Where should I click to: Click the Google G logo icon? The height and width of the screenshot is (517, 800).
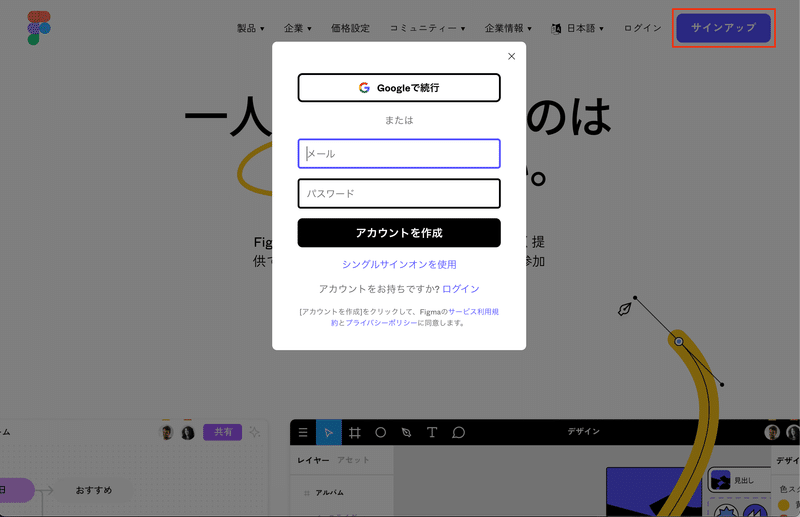pyautogui.click(x=364, y=88)
